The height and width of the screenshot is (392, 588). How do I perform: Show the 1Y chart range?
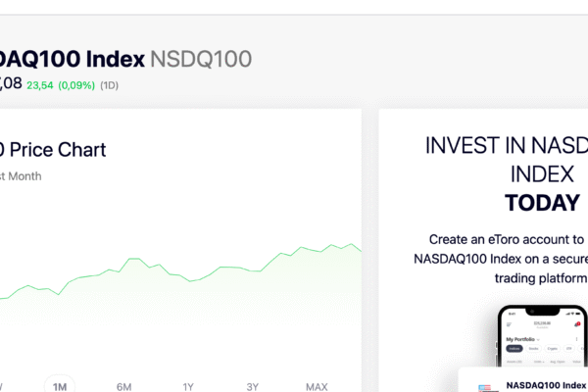coord(188,386)
